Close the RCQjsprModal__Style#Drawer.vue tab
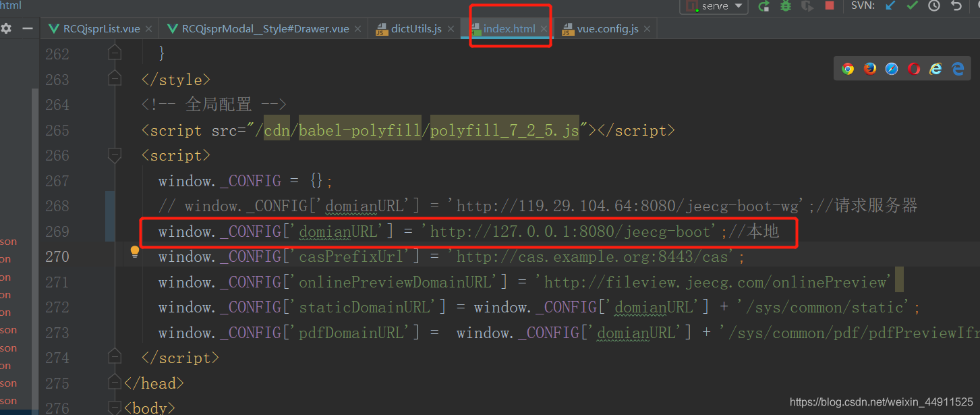The image size is (980, 415). click(x=358, y=29)
